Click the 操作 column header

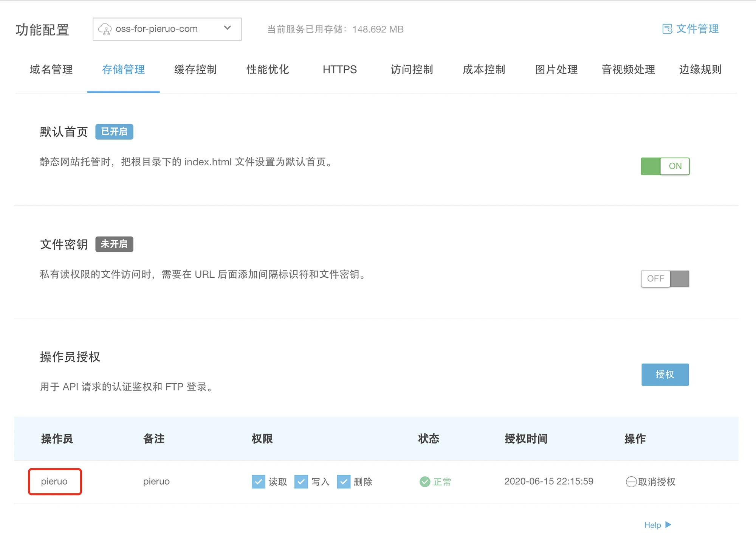click(635, 439)
